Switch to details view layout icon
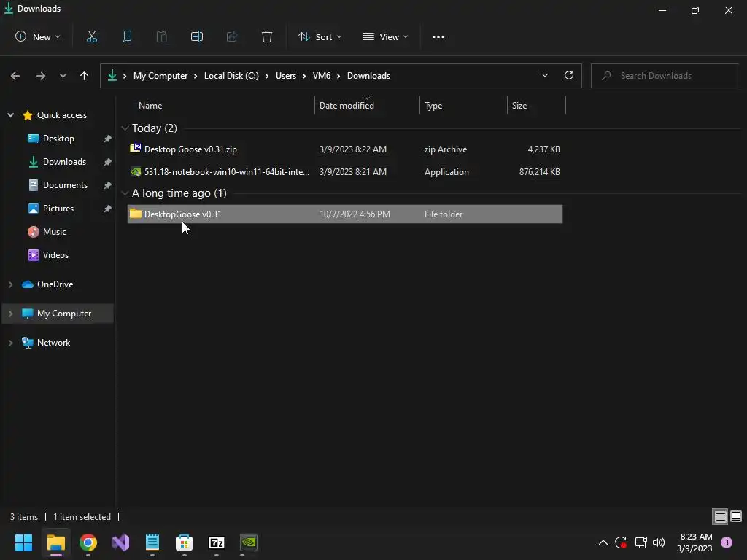Viewport: 747px width, 560px height. click(720, 516)
